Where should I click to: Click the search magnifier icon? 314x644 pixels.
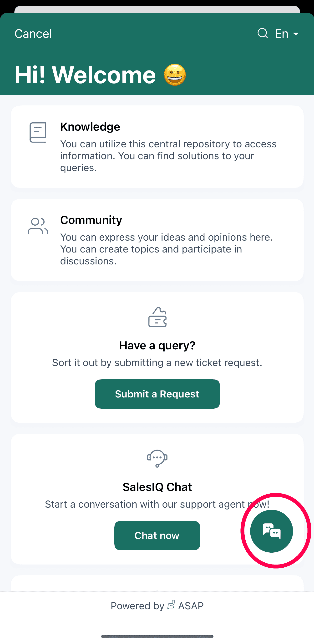click(263, 33)
